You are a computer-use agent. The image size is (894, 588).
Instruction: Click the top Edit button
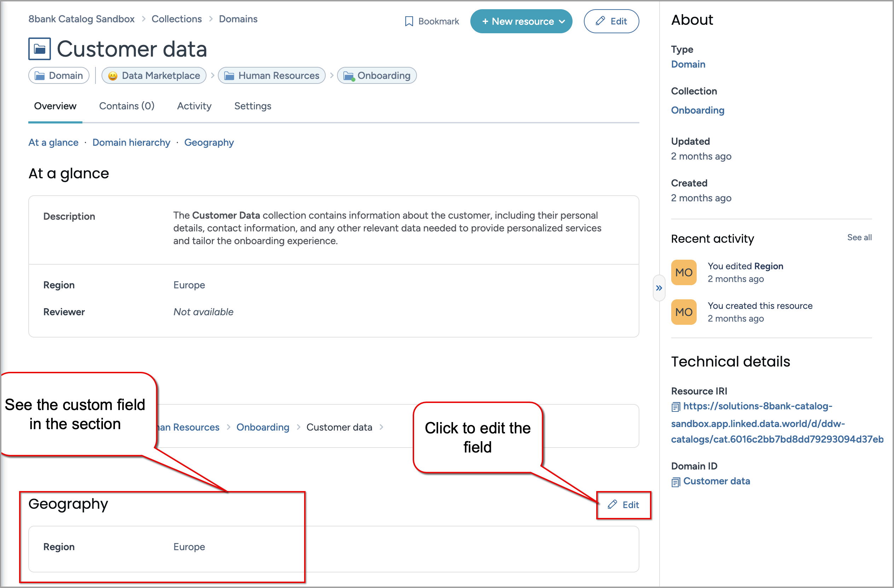611,22
